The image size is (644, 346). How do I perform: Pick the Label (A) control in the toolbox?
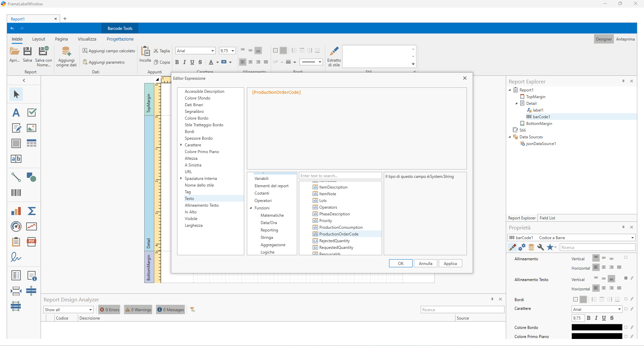click(16, 113)
